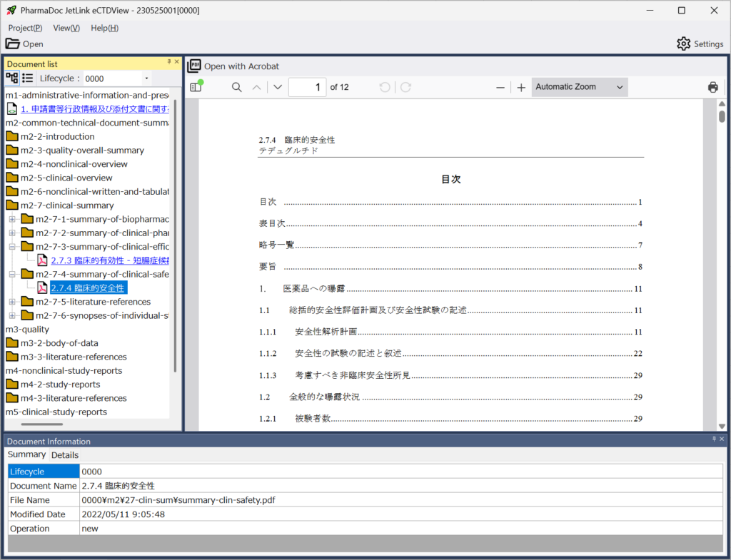Image resolution: width=731 pixels, height=560 pixels.
Task: Open the Automatic Zoom dropdown
Action: coord(580,87)
